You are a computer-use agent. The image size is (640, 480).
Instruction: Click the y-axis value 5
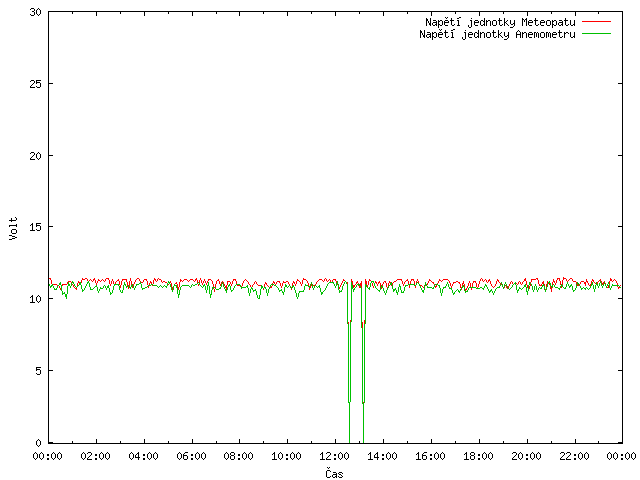pyautogui.click(x=38, y=371)
